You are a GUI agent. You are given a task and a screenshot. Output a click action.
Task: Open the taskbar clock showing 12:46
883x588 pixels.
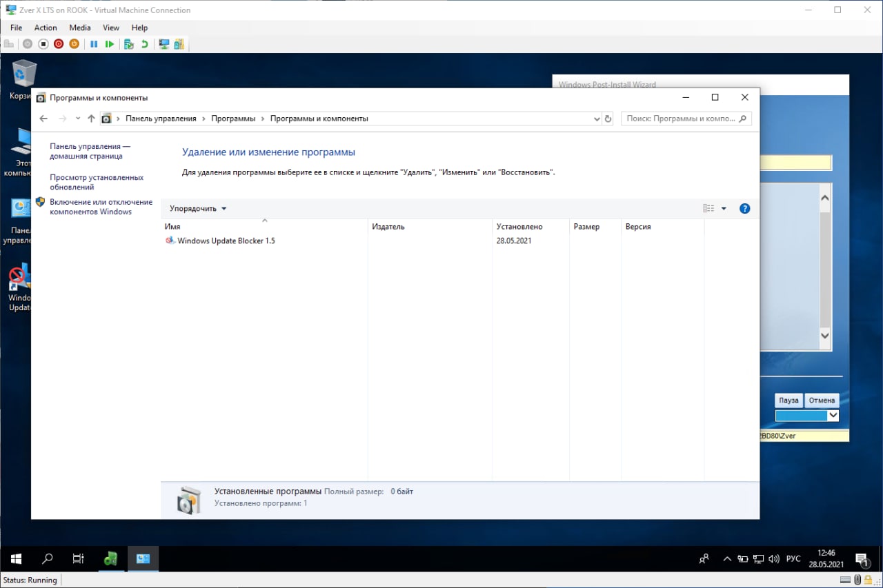tap(826, 558)
